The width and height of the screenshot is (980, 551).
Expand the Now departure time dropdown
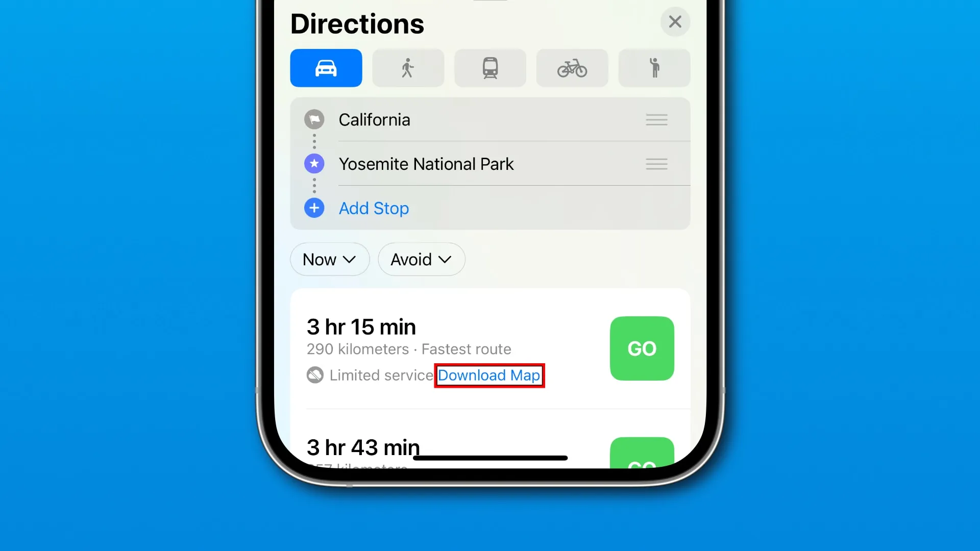tap(329, 259)
